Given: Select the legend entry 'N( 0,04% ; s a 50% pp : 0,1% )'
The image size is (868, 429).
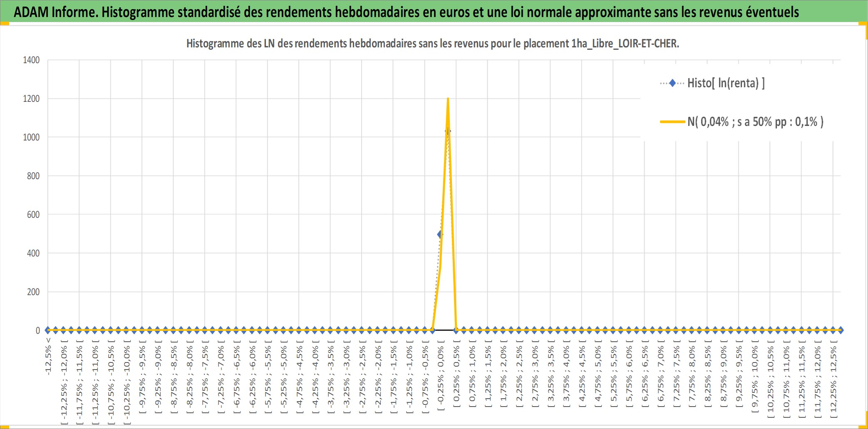Looking at the screenshot, I should click(x=755, y=122).
